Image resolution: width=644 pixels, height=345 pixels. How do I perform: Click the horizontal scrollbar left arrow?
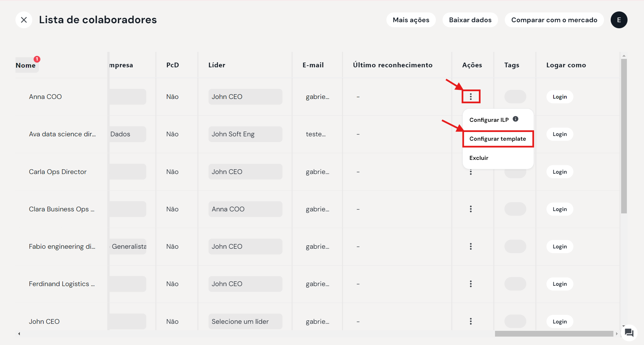(19, 334)
